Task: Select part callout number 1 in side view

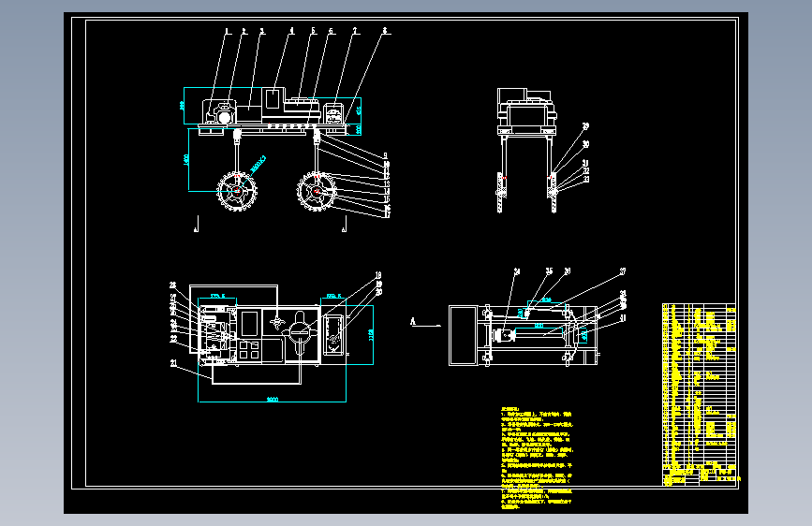Action: tap(227, 32)
